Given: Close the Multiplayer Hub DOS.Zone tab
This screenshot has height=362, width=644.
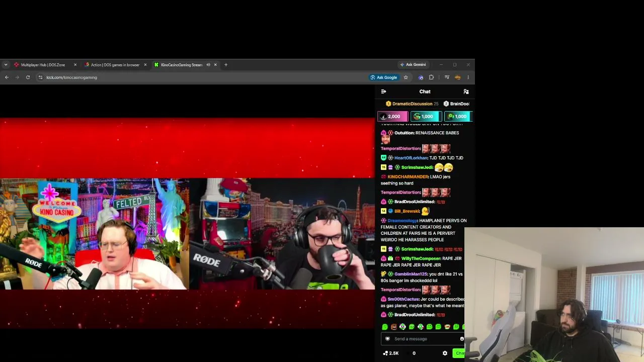Looking at the screenshot, I should pyautogui.click(x=75, y=65).
